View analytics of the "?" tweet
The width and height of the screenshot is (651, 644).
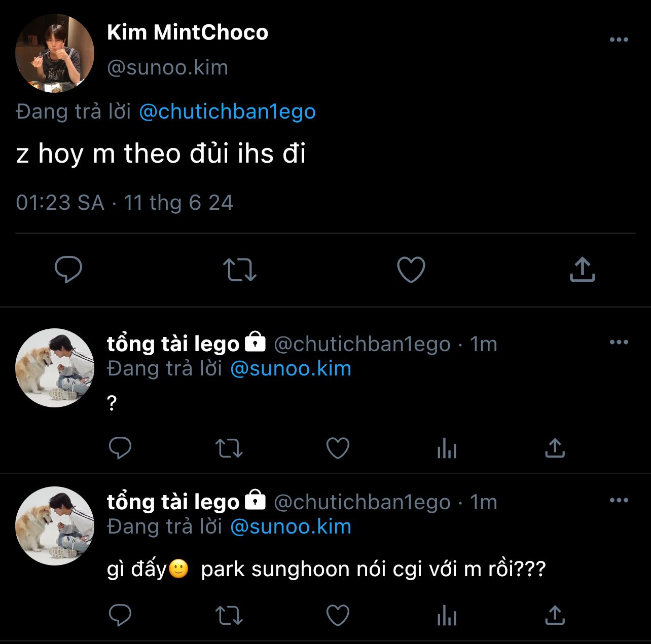pyautogui.click(x=447, y=448)
